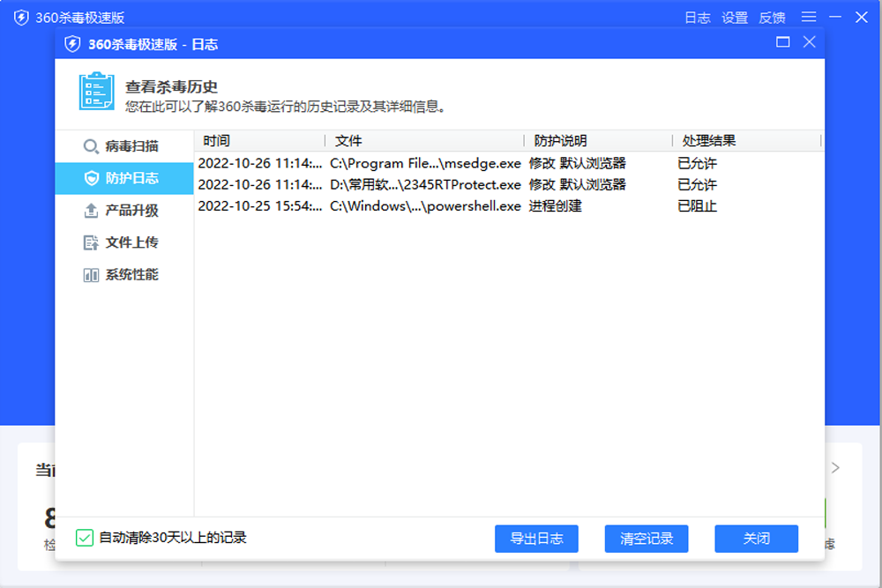The width and height of the screenshot is (882, 588).
Task: Open 日志 from the main window top bar
Action: [x=698, y=18]
